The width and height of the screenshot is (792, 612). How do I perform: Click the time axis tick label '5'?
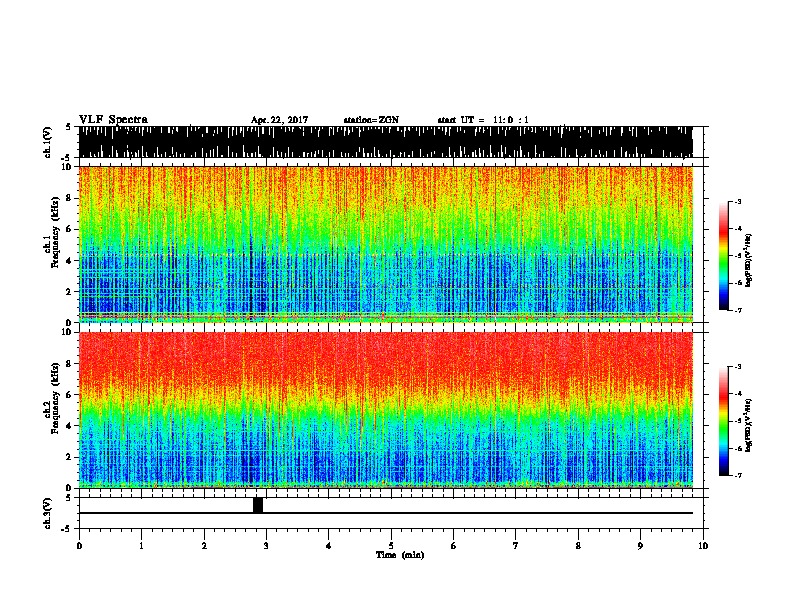[x=391, y=546]
